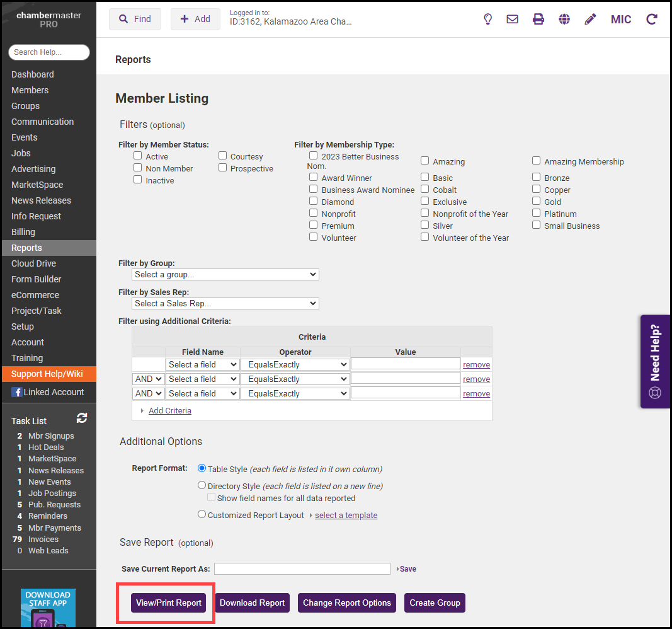The height and width of the screenshot is (629, 672).
Task: Click the printer icon in header
Action: [538, 19]
